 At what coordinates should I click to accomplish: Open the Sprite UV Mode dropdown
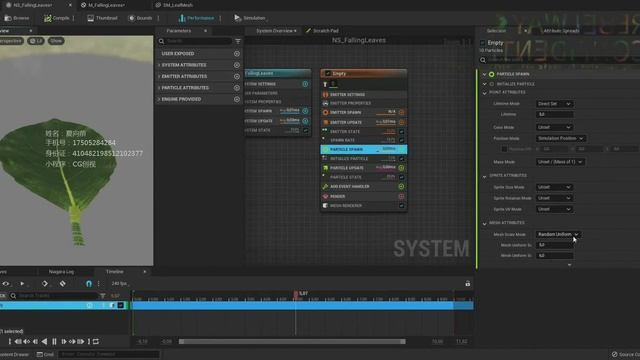tap(554, 209)
